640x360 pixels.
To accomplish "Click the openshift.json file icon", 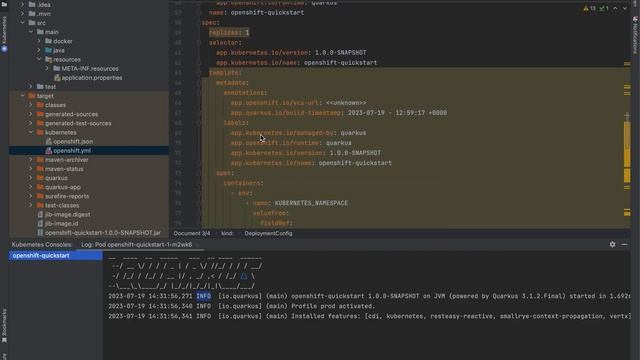I will [x=49, y=141].
